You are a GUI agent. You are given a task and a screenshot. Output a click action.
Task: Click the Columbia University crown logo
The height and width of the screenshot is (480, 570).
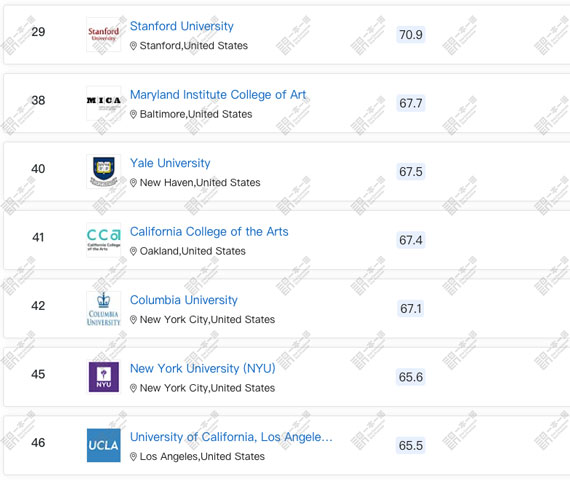click(x=104, y=308)
